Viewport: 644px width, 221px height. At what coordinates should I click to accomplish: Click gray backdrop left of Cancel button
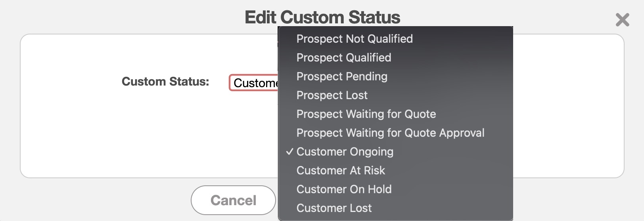click(x=99, y=200)
